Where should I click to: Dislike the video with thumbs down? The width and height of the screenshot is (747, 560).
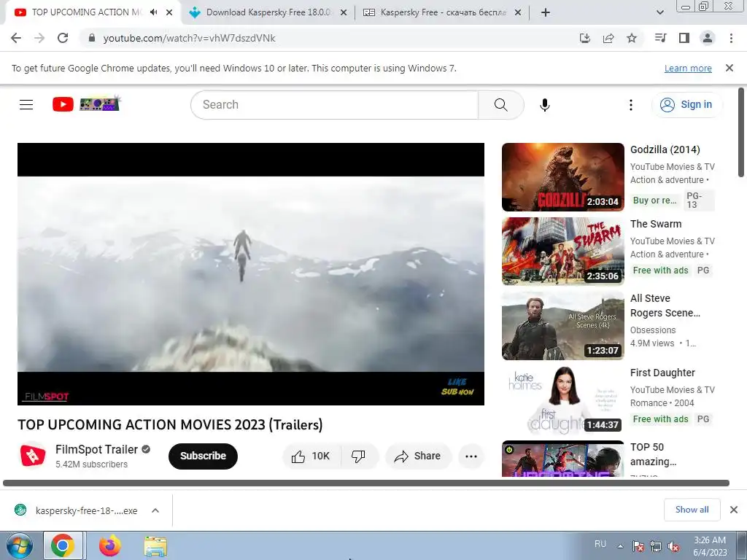tap(358, 456)
